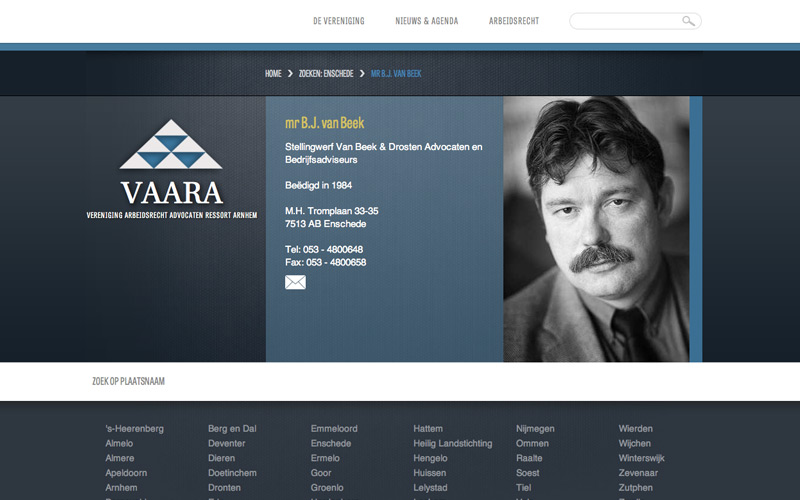Open the Nieuws & Agenda menu
The height and width of the screenshot is (500, 800).
click(426, 21)
